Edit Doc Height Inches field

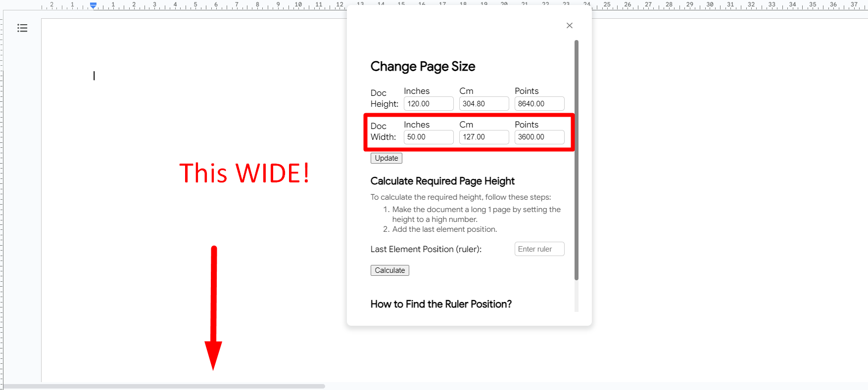coord(429,104)
